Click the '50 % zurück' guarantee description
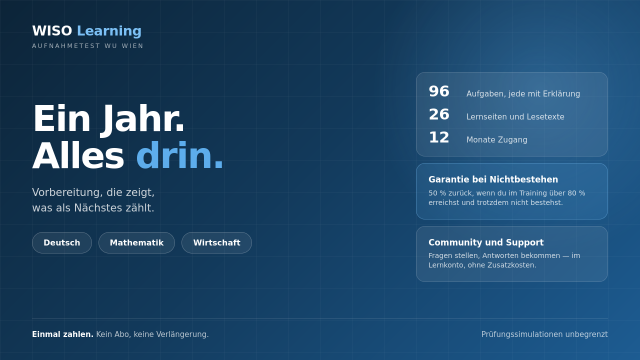Screen dimensions: 640x360 coord(507,198)
